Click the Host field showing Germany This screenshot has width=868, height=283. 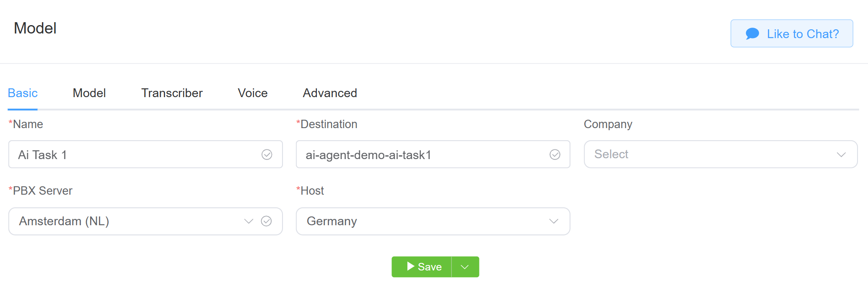coord(423,221)
